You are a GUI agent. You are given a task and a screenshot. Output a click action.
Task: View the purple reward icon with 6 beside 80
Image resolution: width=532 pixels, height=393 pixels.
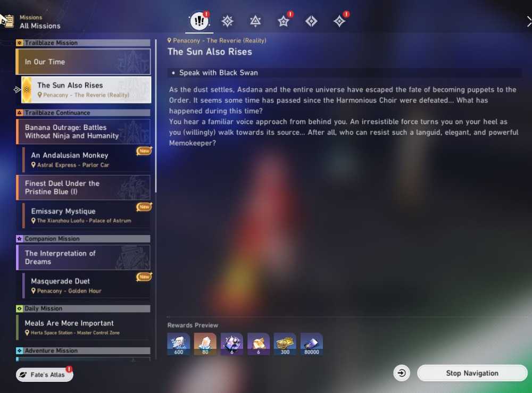click(232, 344)
